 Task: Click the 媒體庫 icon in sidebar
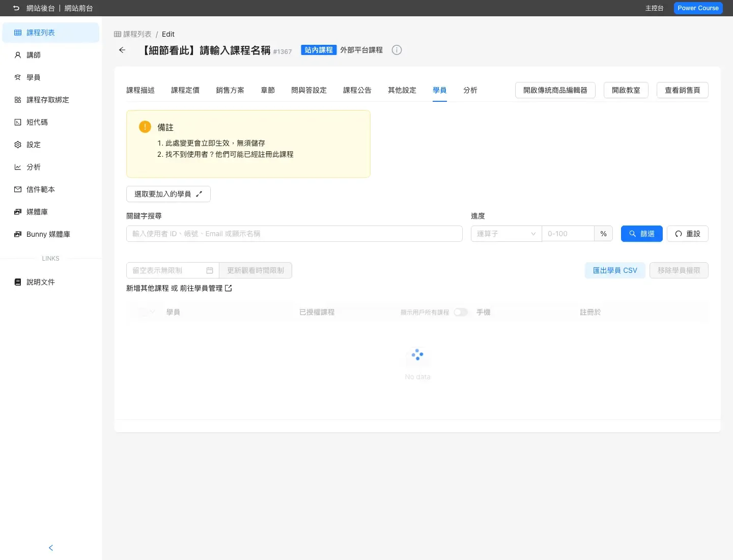[18, 212]
